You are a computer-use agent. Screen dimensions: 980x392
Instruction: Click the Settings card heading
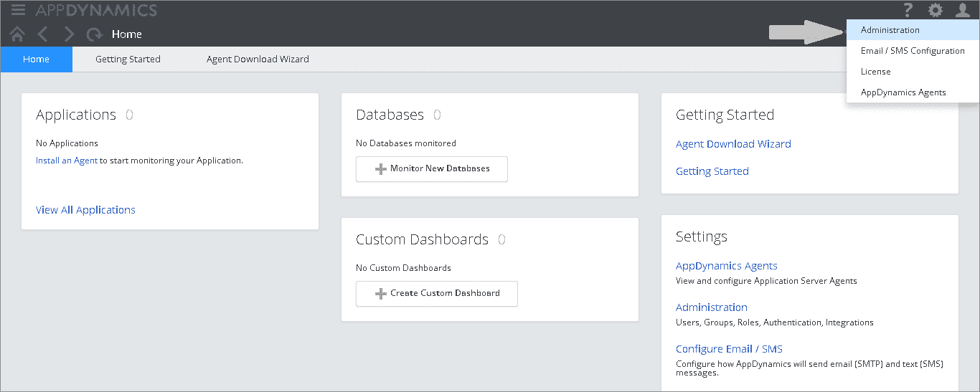[702, 236]
